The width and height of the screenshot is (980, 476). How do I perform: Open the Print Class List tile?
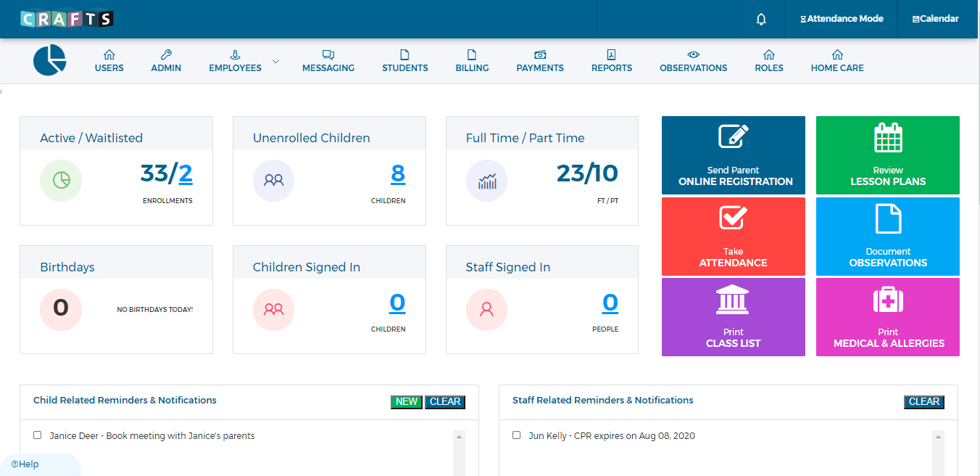[x=733, y=317]
